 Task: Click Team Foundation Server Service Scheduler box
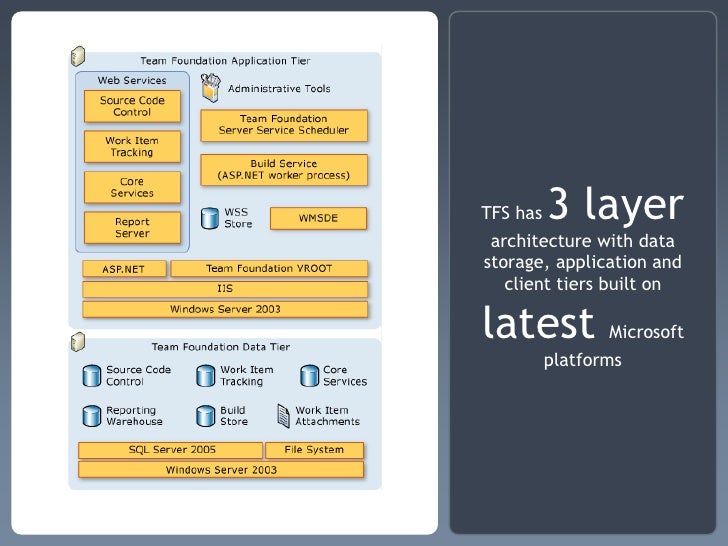[284, 125]
